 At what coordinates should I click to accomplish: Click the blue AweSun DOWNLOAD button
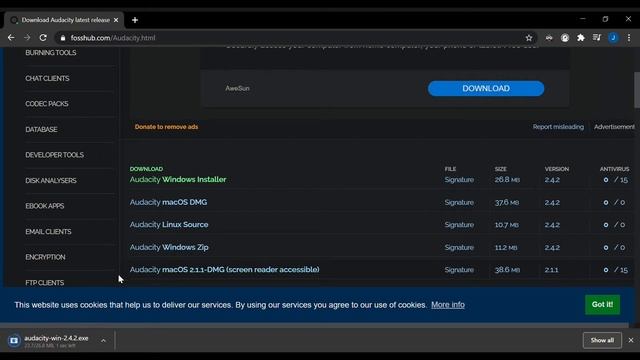(486, 89)
